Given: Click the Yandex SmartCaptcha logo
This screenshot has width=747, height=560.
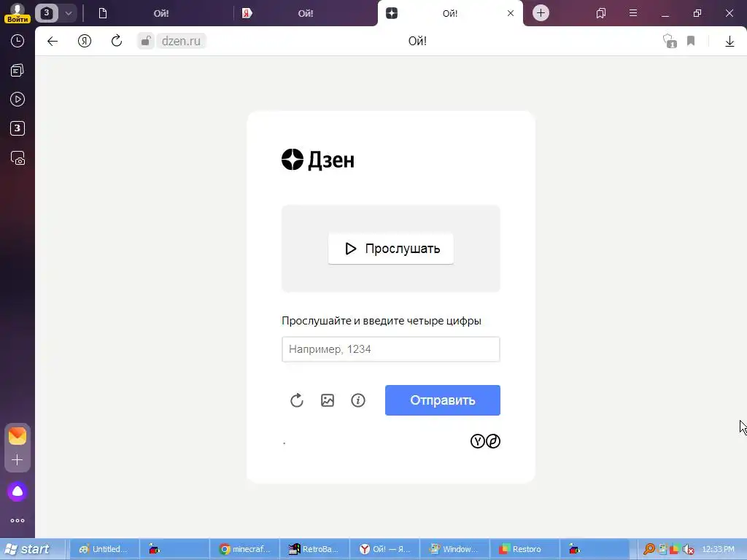Looking at the screenshot, I should (x=485, y=441).
